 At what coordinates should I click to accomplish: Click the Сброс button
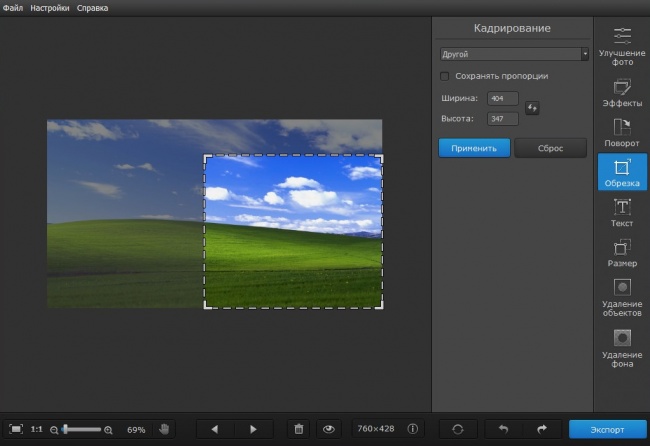[551, 148]
